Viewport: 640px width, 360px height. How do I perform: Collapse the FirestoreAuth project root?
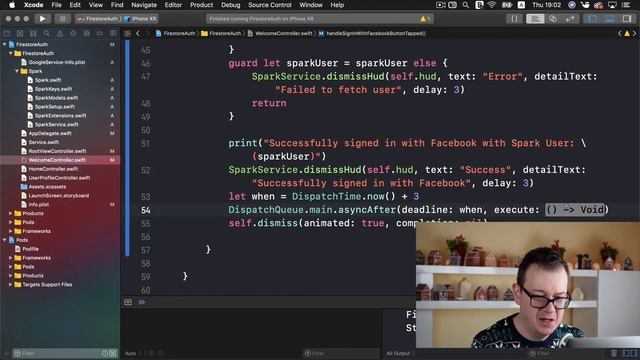tap(4, 44)
